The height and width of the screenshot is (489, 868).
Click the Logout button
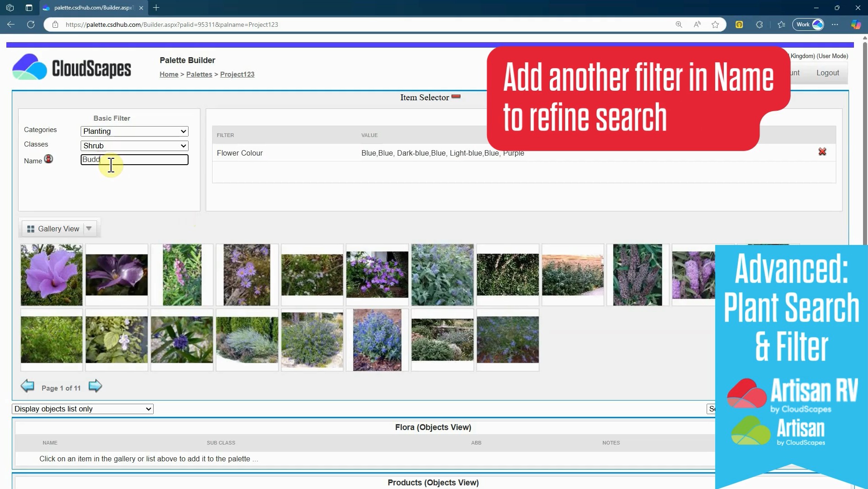[x=827, y=73]
